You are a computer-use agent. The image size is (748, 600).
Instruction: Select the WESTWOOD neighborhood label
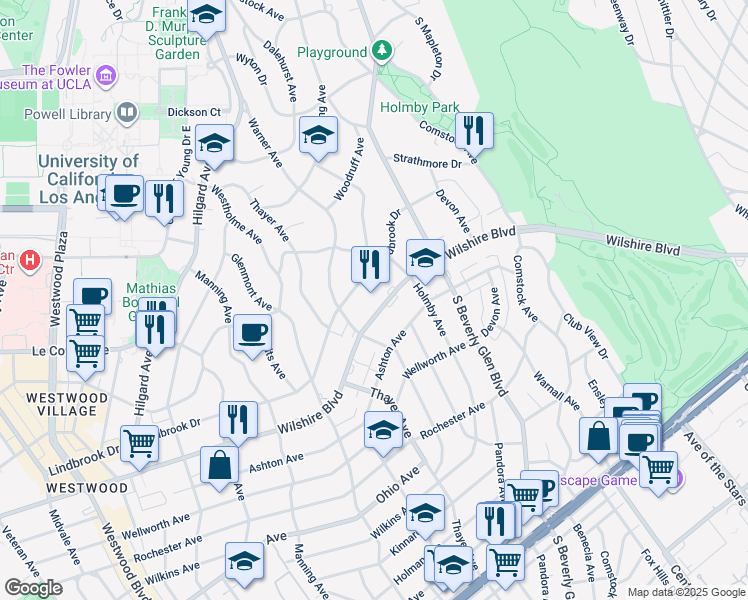[87, 488]
